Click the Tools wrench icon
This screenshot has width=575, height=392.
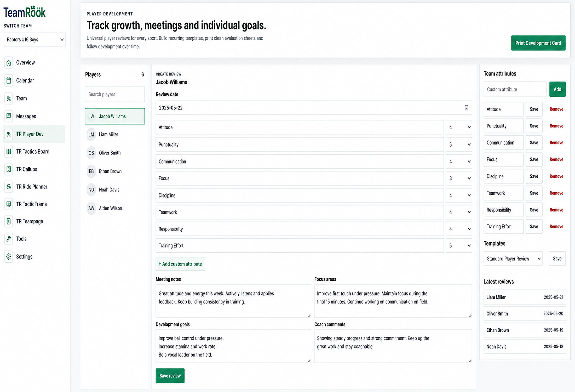[9, 239]
